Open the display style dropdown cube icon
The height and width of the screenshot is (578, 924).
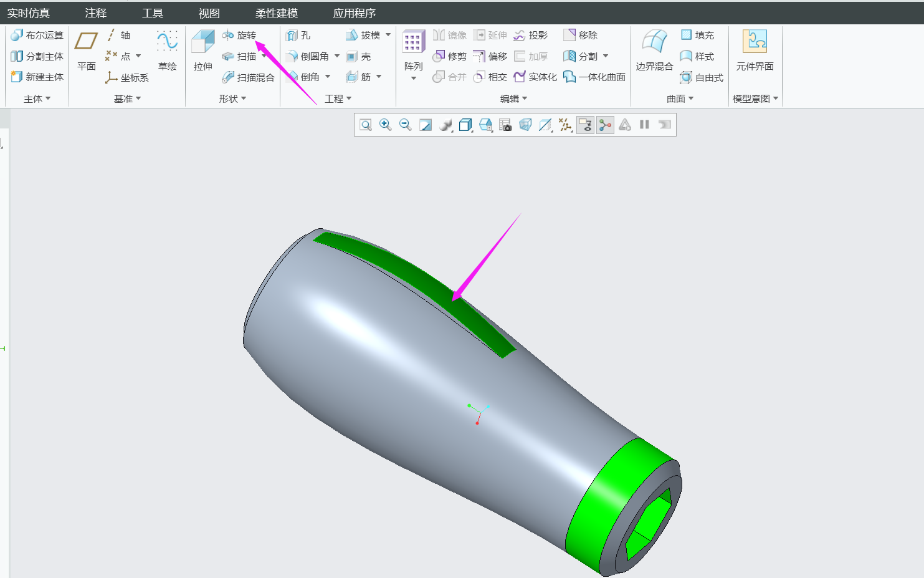coord(465,125)
